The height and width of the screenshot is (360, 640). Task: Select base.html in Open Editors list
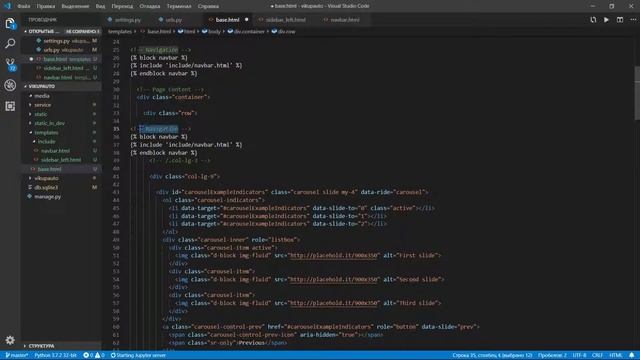[x=61, y=59]
